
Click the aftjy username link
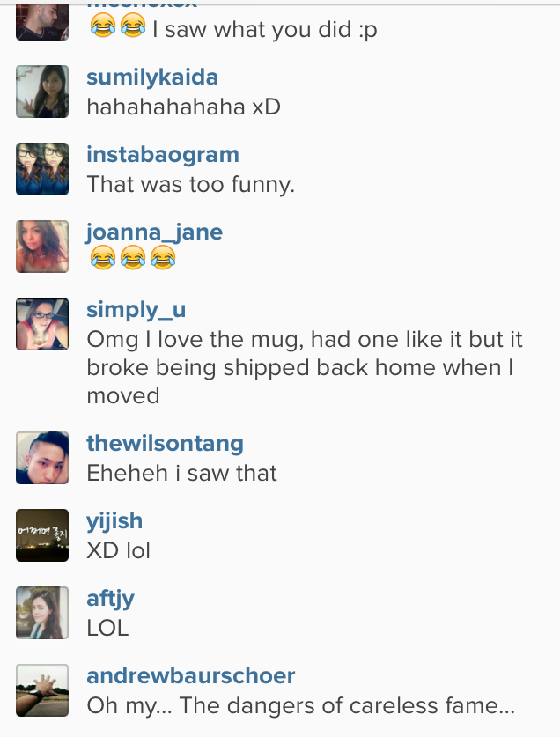(x=110, y=600)
